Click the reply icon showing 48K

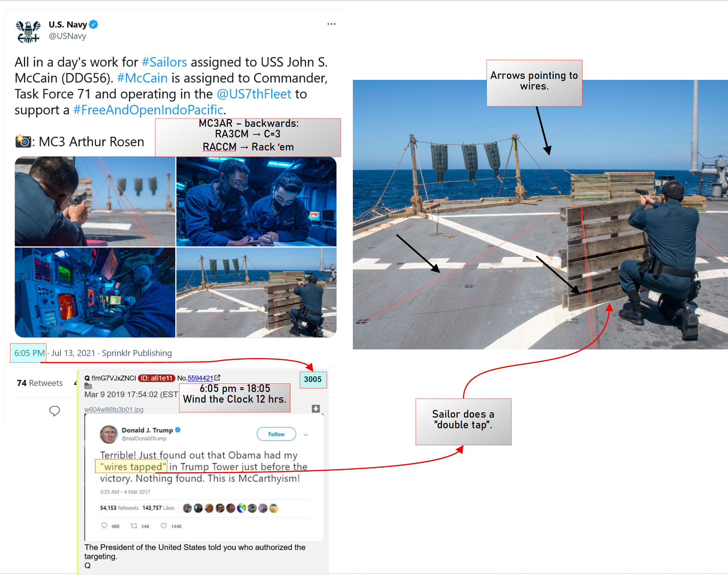click(x=104, y=526)
